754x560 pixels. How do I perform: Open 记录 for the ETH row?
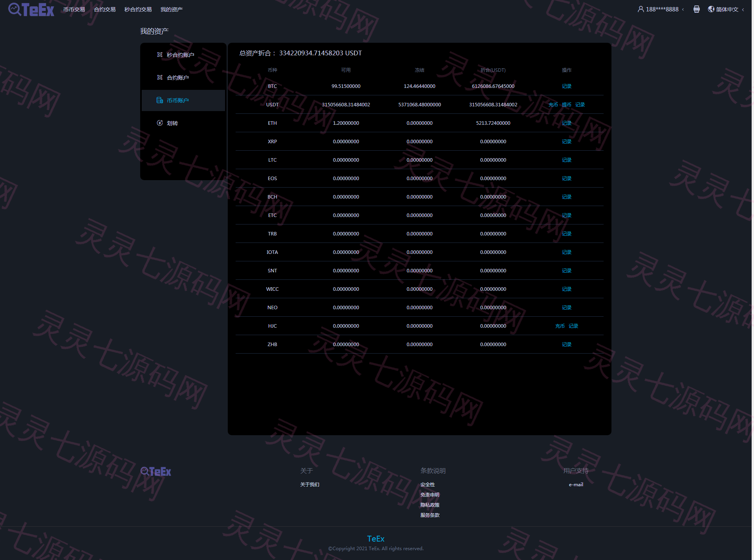click(x=566, y=123)
